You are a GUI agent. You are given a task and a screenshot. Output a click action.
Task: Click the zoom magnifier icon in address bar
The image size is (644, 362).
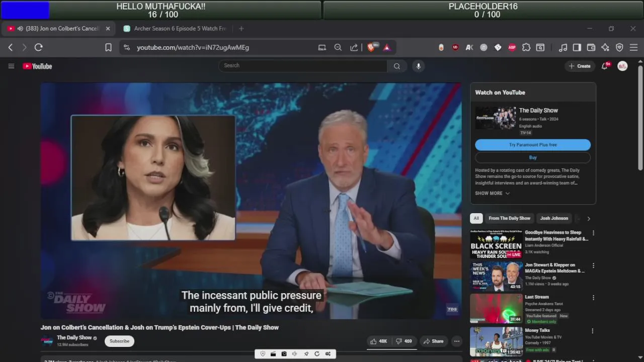[x=338, y=47]
